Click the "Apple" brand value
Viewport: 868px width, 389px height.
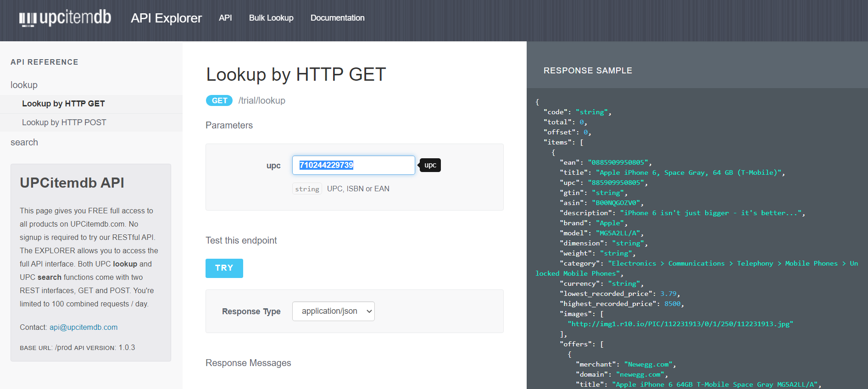click(x=610, y=223)
